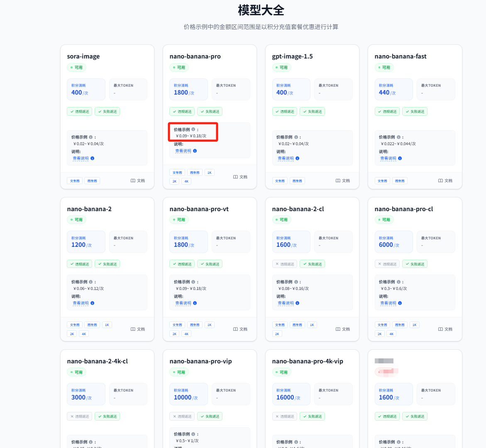Click 价格示例 info icon on nano-banana-pro-cl card
The height and width of the screenshot is (448, 486).
click(x=398, y=282)
